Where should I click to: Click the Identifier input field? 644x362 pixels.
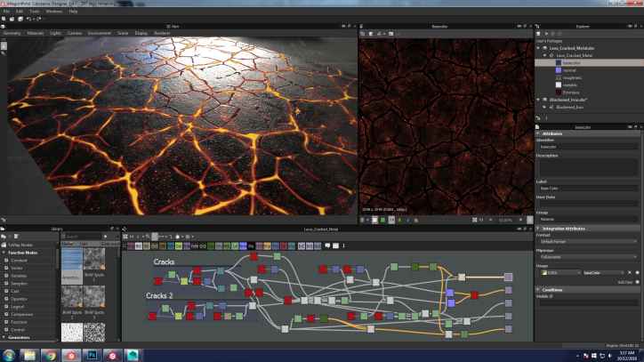(587, 147)
